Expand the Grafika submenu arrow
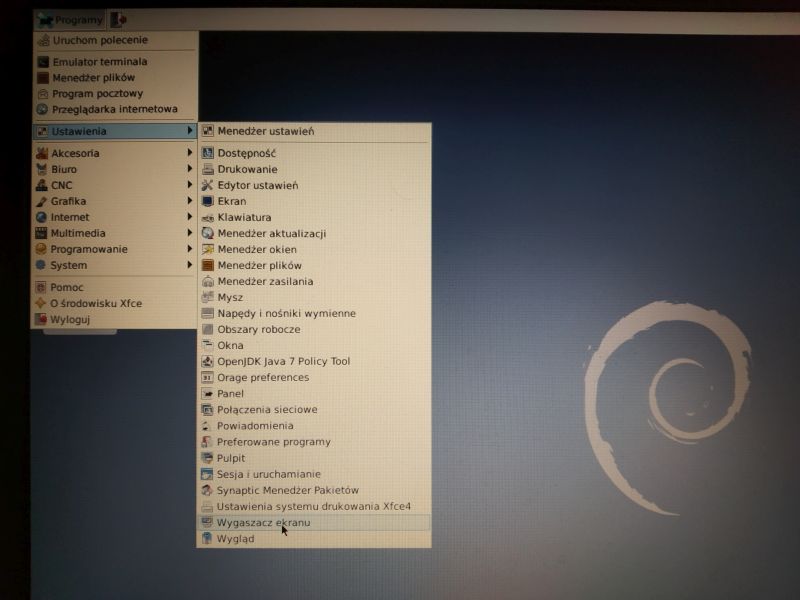800x600 pixels. tap(189, 201)
